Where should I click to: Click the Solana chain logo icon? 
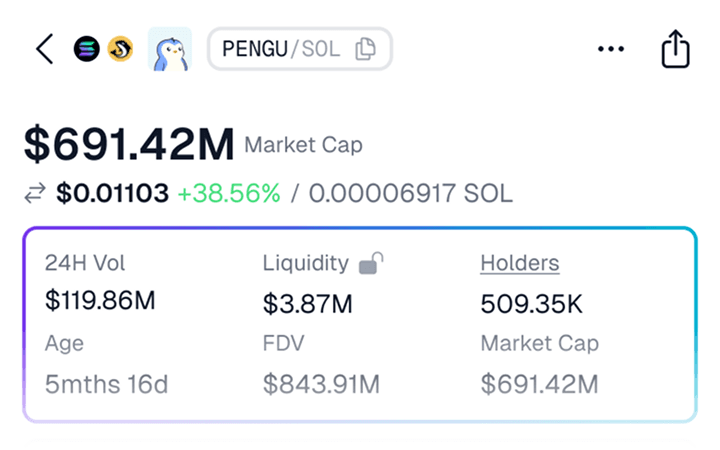(x=87, y=49)
